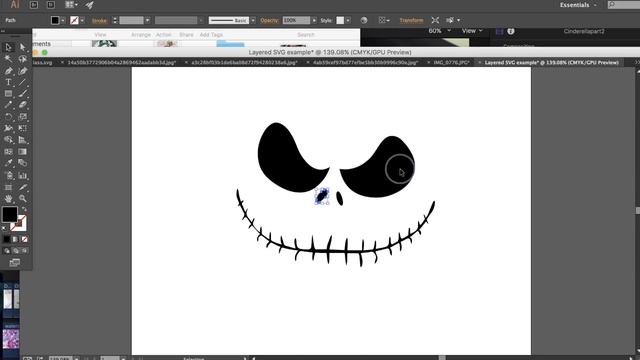Click the Isolate Selected Object icon
Viewport: 640px width, 360px height.
(x=435, y=20)
